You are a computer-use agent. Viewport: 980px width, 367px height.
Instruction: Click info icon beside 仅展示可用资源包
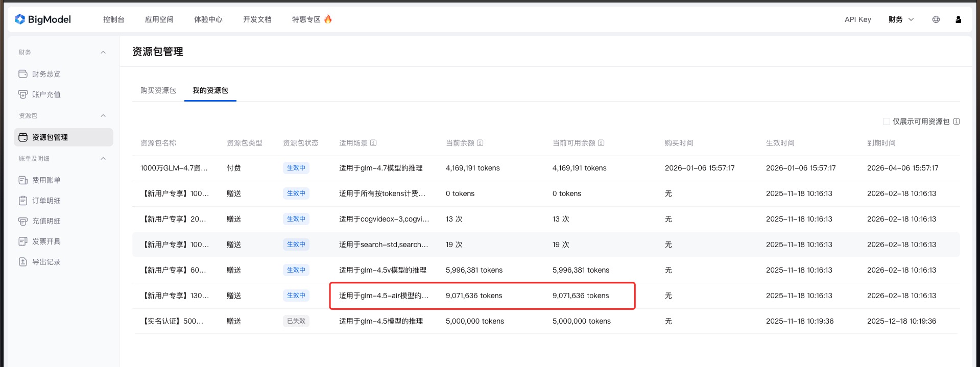[957, 121]
